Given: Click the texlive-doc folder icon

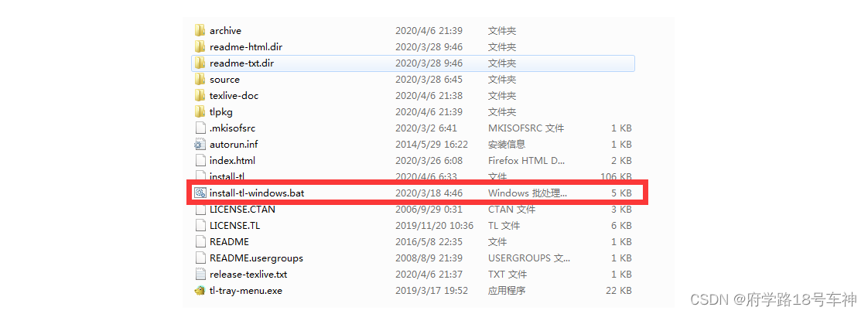Looking at the screenshot, I should coord(200,95).
